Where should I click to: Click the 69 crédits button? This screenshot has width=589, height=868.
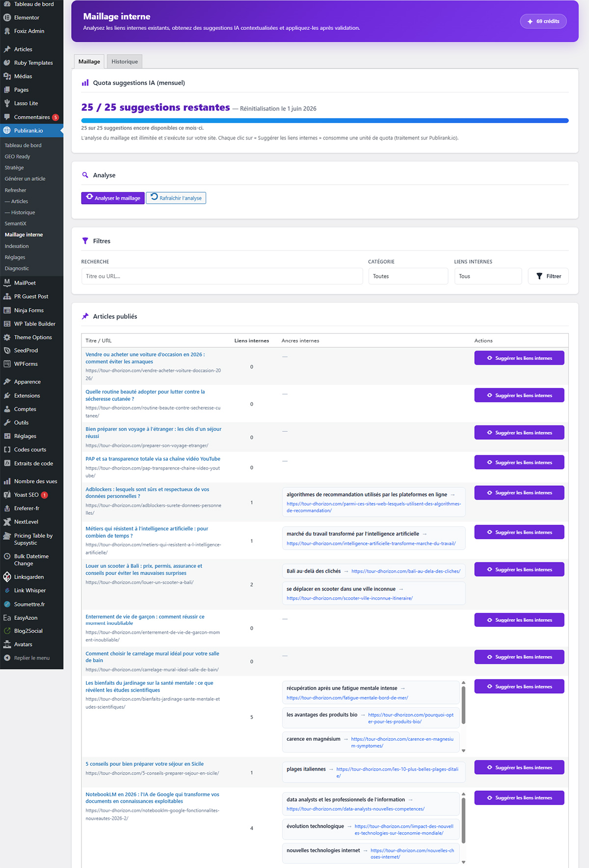(543, 21)
